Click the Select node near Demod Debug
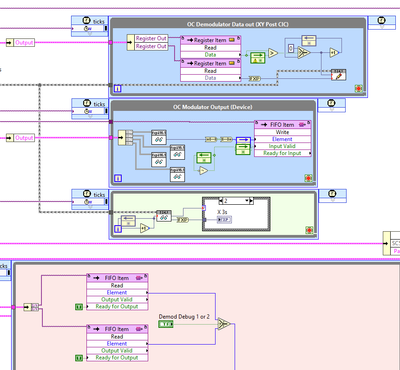Viewport: 400px width, 370px height. tap(224, 323)
